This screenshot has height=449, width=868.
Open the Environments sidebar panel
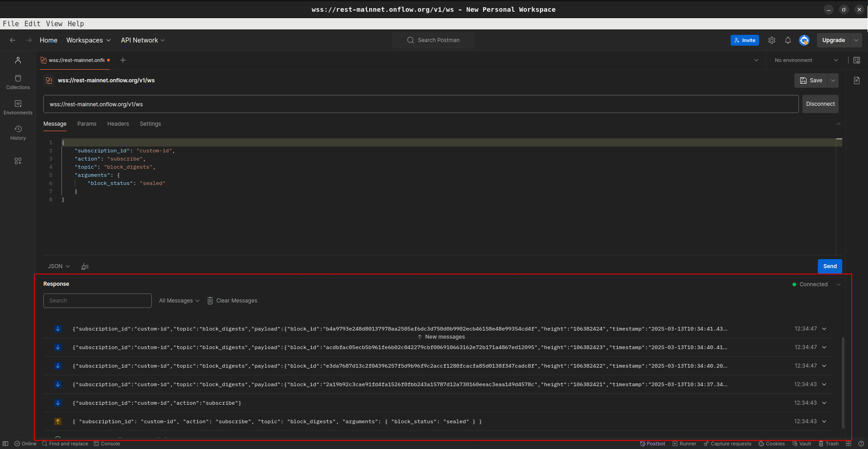click(18, 107)
